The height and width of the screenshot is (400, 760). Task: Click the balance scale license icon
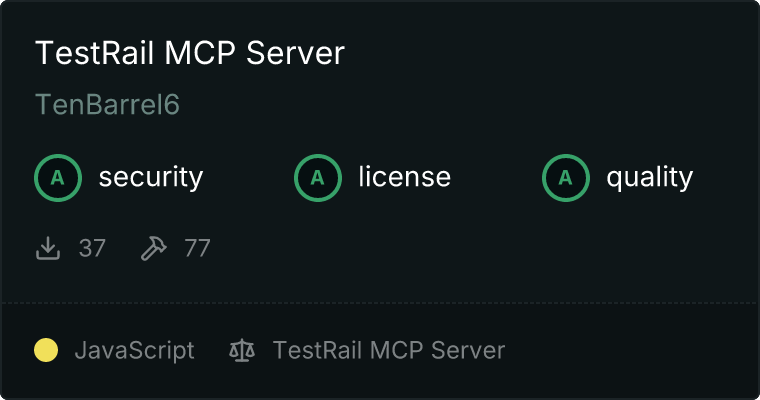click(x=242, y=350)
